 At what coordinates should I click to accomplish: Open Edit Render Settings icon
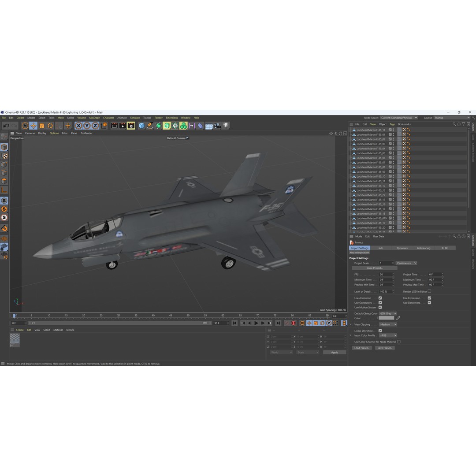(131, 125)
